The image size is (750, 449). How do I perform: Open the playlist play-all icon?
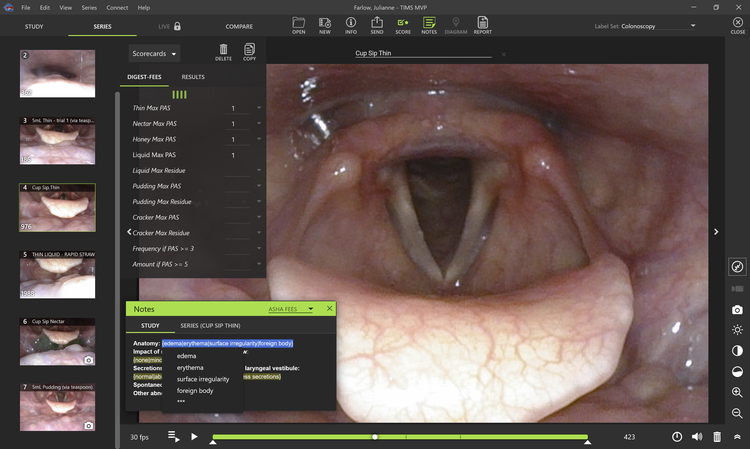tap(173, 436)
